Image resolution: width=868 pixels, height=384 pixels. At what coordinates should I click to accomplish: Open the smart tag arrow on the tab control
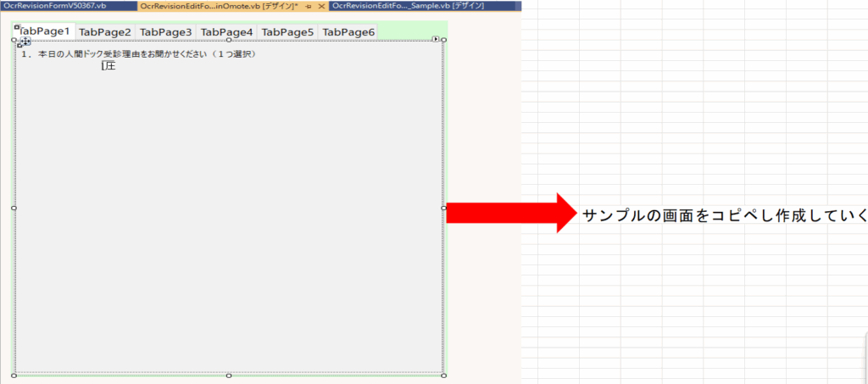(436, 39)
